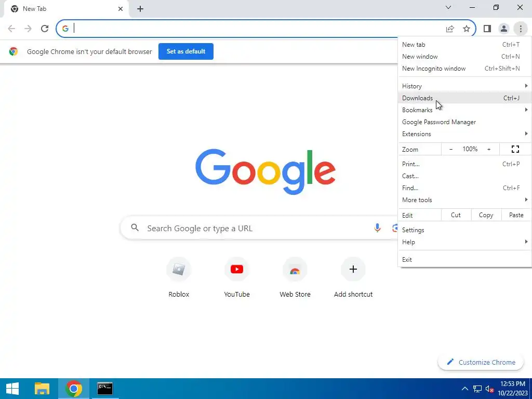Click Copy in the Edit row
Image resolution: width=532 pixels, height=399 pixels.
[486, 215]
